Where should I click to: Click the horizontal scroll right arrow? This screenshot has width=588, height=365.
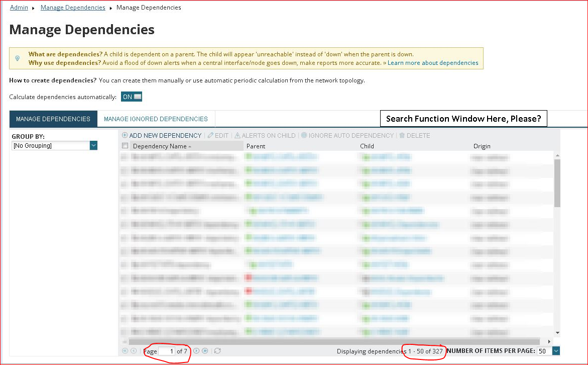pos(549,341)
